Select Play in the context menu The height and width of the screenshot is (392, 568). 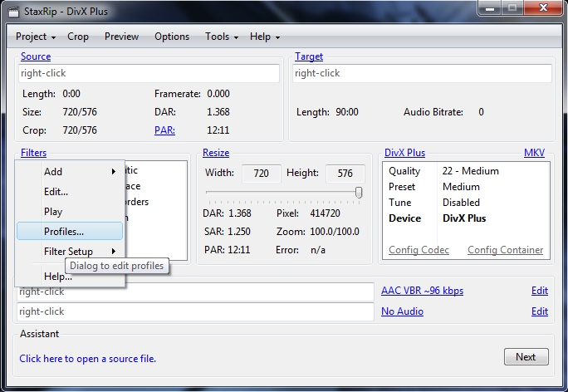(70, 212)
